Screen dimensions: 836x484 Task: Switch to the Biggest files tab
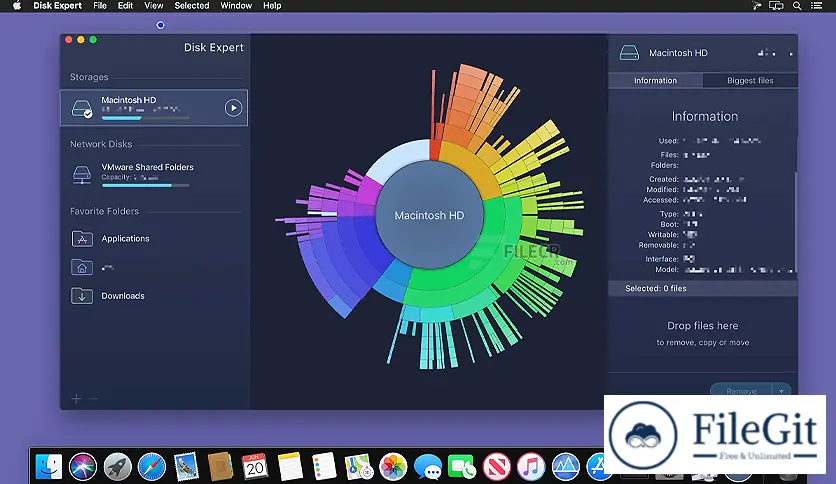[750, 80]
